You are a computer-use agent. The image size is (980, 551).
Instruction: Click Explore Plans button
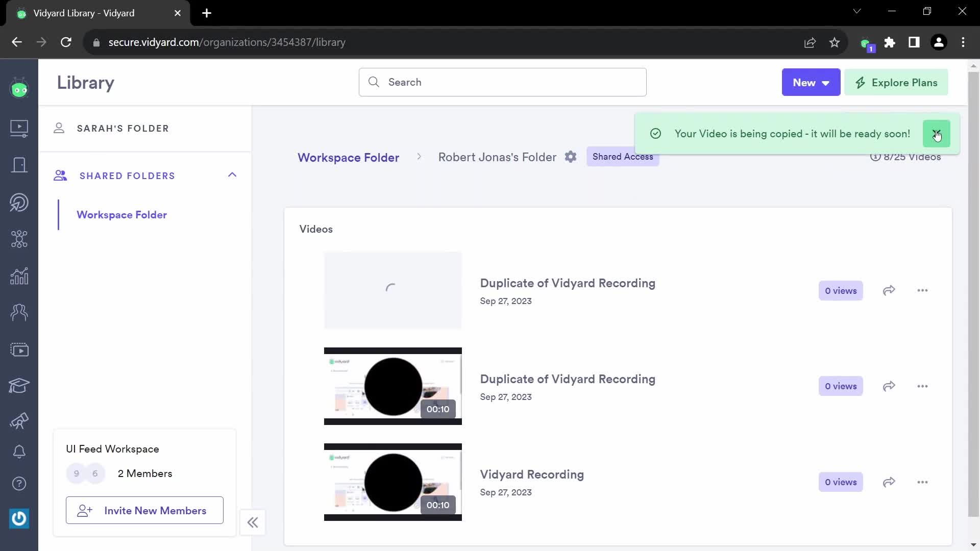pos(896,82)
